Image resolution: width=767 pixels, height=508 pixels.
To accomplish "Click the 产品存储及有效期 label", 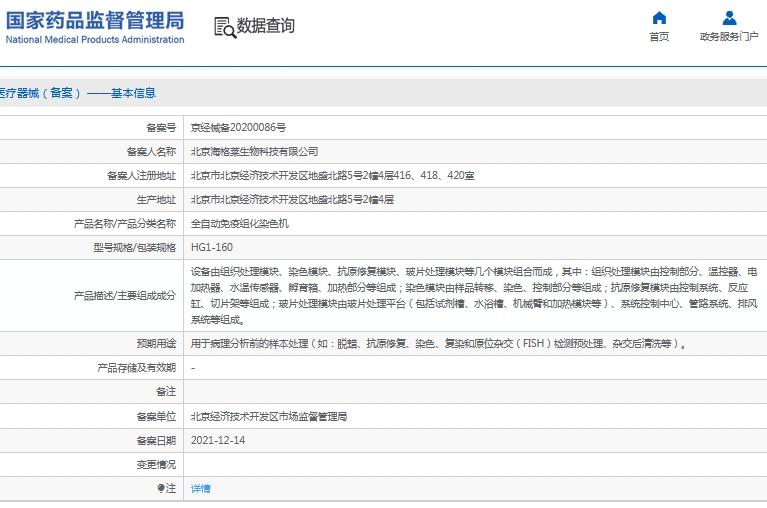I will click(x=136, y=368).
